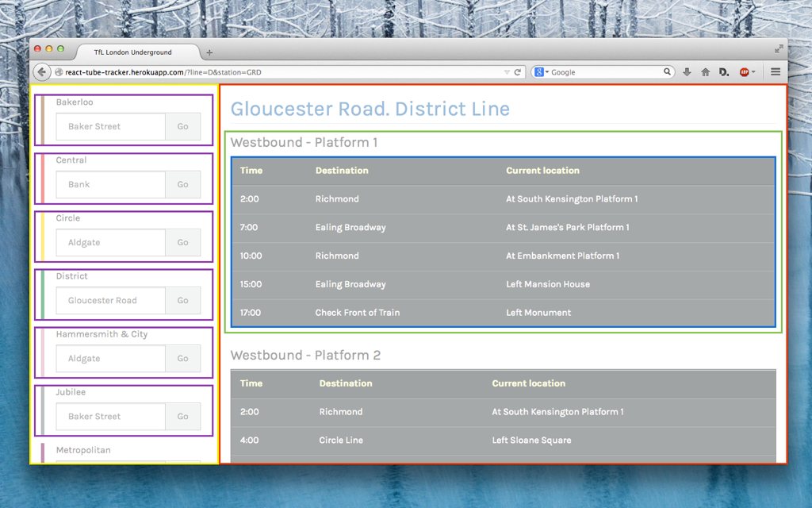Go to the browser Home page
This screenshot has width=812, height=508.
click(706, 71)
